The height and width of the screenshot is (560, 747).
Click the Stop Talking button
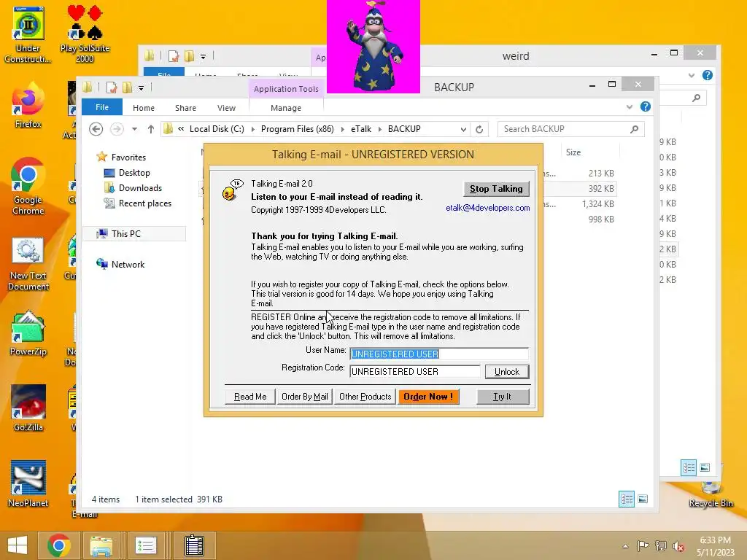pyautogui.click(x=496, y=189)
